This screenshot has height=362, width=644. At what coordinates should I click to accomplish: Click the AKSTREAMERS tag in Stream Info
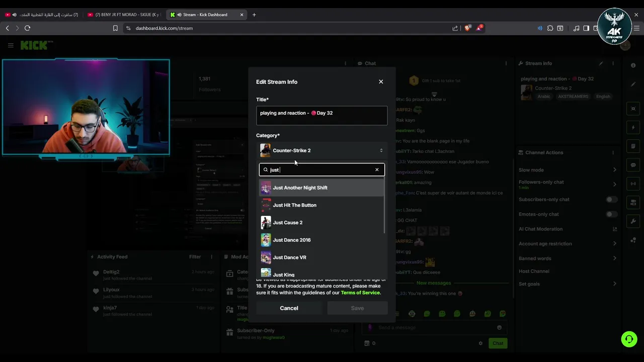coord(573,97)
